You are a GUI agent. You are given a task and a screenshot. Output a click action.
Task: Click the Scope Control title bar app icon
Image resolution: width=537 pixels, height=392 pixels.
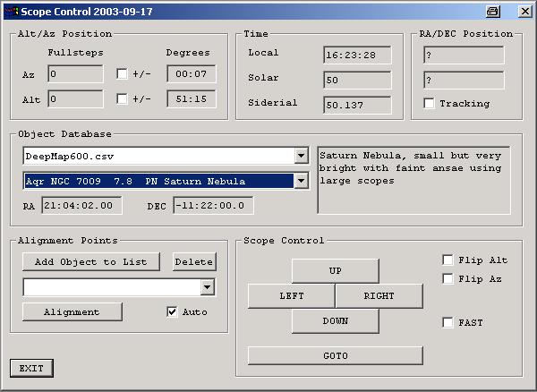[x=10, y=11]
